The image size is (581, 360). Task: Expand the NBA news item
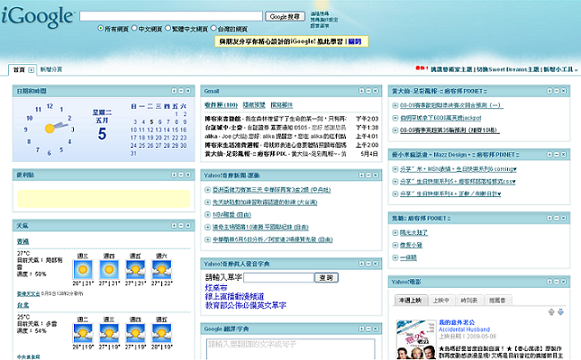(208, 215)
